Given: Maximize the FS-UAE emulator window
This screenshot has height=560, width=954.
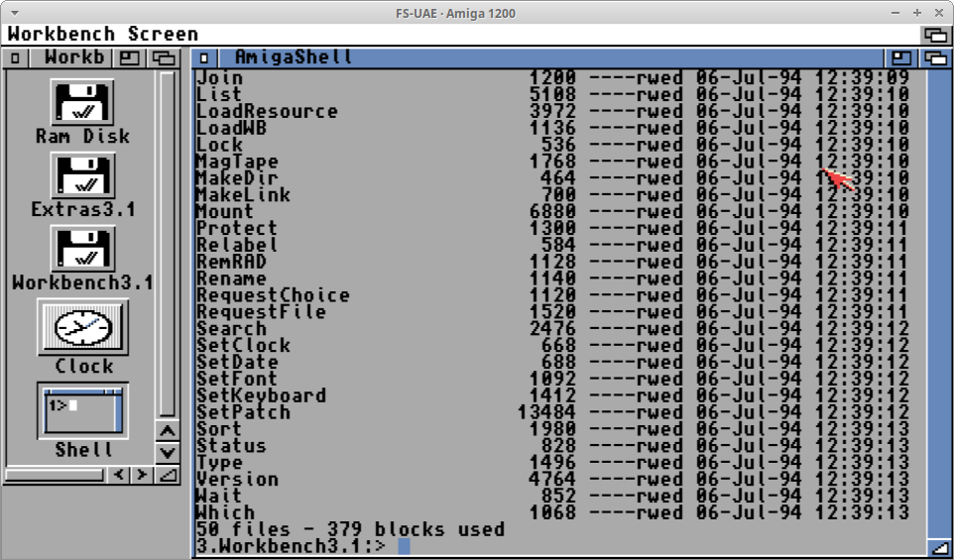Looking at the screenshot, I should [917, 13].
